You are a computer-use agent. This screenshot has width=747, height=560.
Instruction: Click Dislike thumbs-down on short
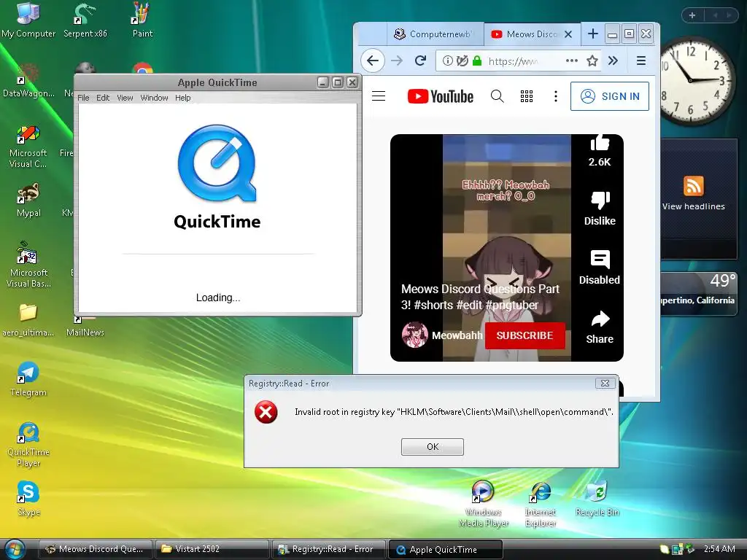click(600, 200)
